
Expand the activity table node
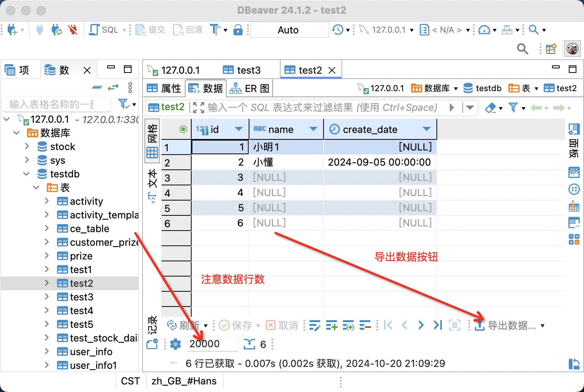(46, 201)
